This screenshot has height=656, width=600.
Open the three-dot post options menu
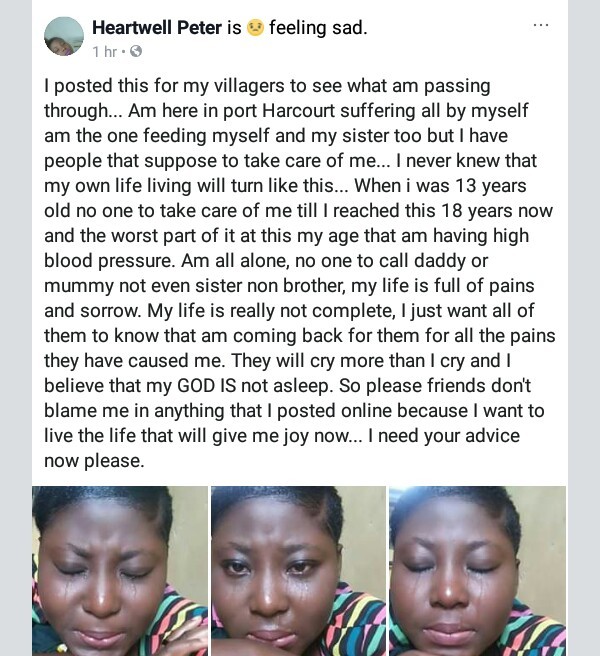(541, 25)
